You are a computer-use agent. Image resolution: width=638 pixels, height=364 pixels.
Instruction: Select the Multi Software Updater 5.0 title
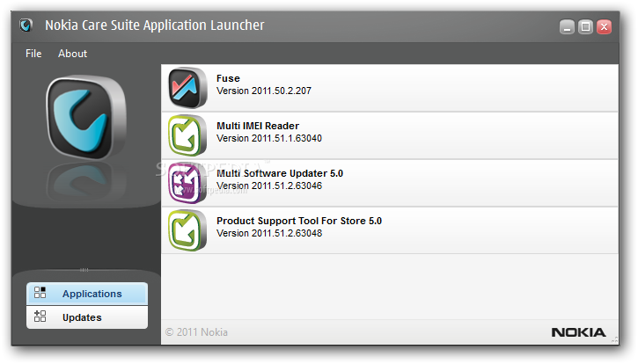point(280,174)
